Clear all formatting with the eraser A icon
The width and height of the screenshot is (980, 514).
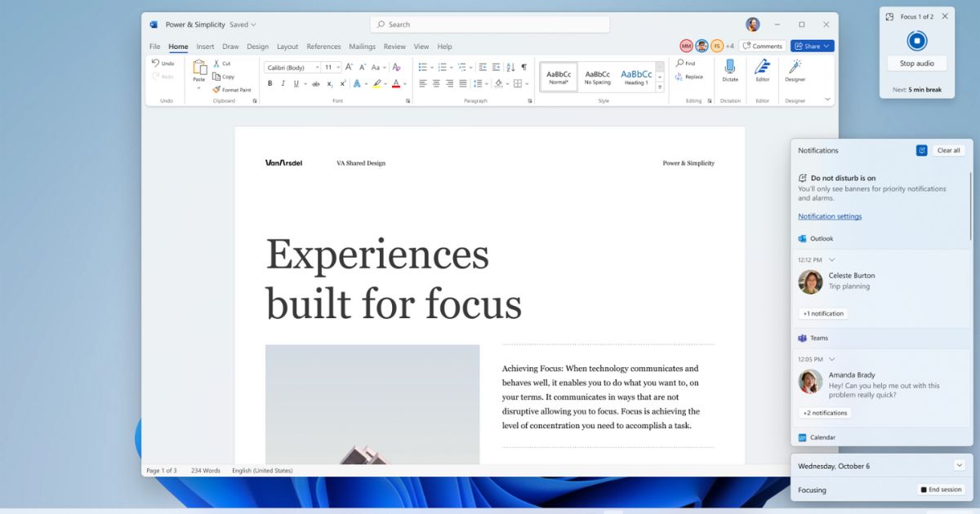pos(396,67)
